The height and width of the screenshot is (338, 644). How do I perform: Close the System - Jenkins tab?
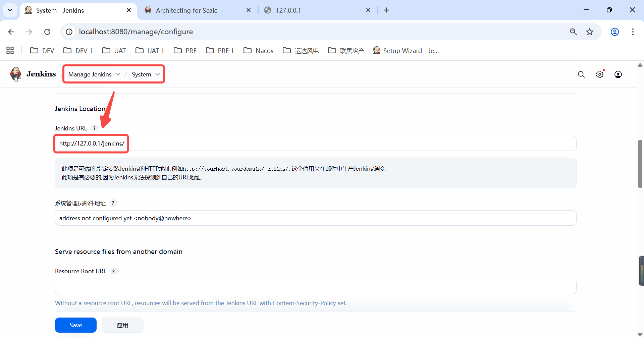click(x=129, y=10)
